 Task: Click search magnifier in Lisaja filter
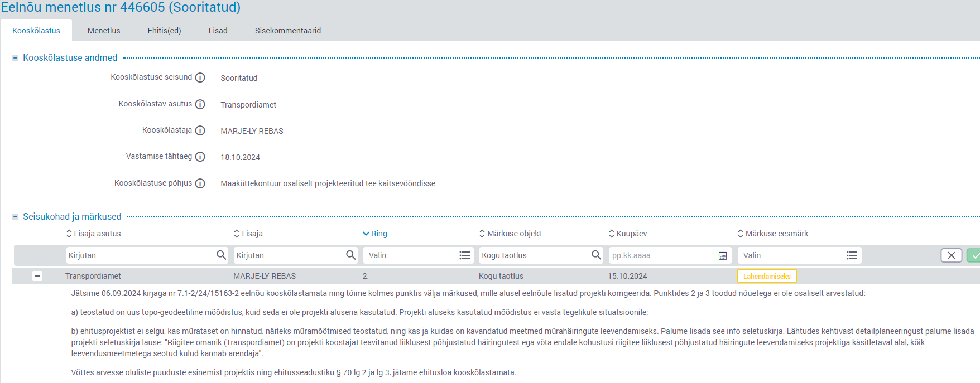click(x=350, y=255)
